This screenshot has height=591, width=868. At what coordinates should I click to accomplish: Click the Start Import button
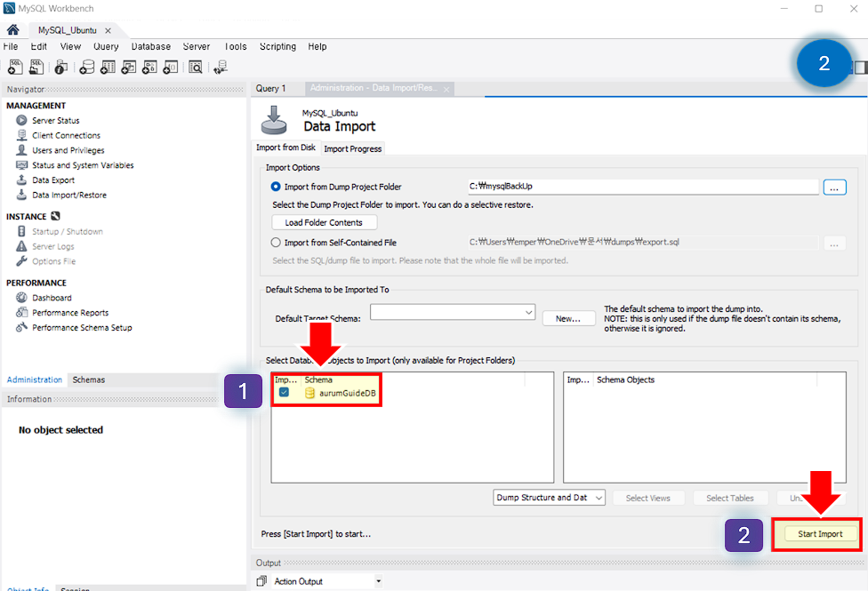pyautogui.click(x=820, y=534)
